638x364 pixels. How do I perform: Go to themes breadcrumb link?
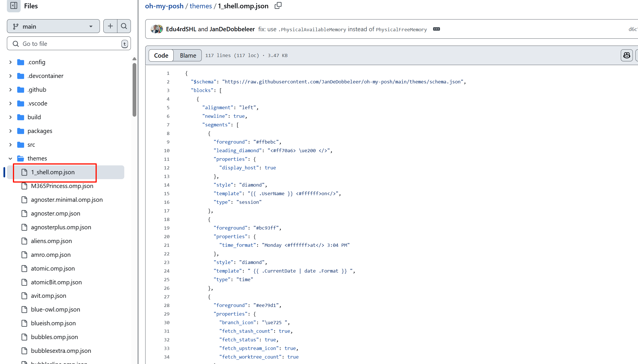point(201,6)
